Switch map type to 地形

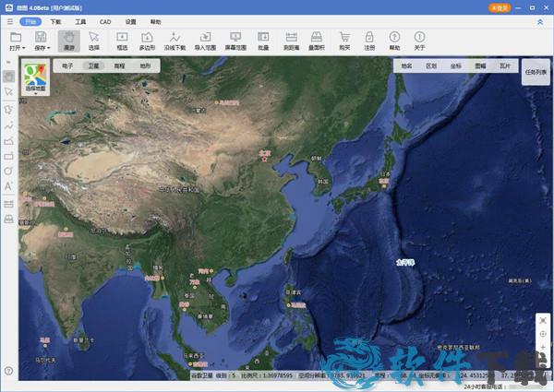point(145,65)
